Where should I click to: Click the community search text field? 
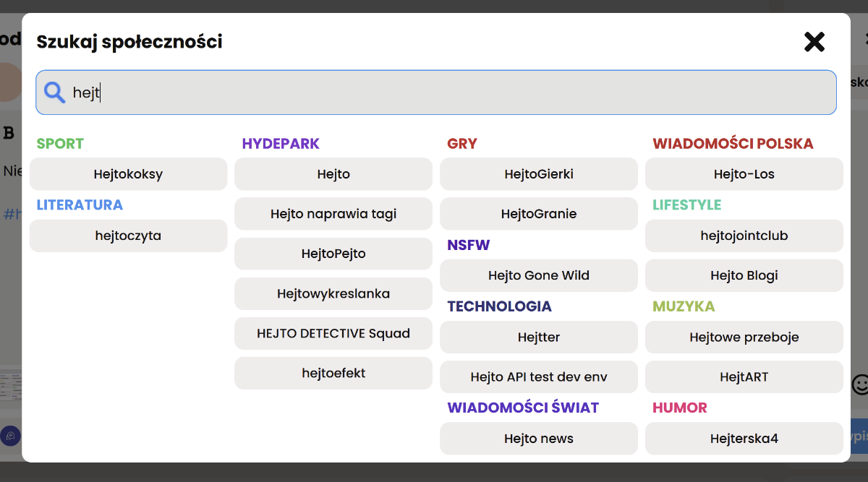pos(448,92)
